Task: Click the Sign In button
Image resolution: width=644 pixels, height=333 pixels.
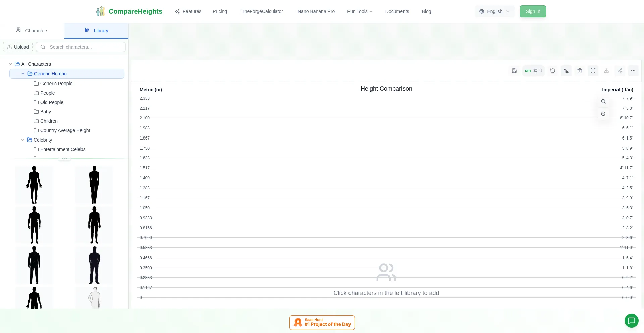Action: click(533, 11)
